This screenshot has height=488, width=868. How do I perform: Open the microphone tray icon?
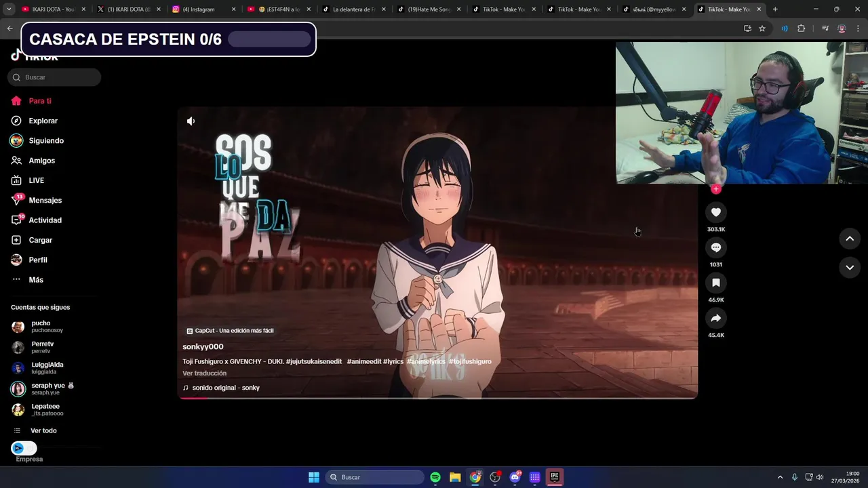coord(794,477)
